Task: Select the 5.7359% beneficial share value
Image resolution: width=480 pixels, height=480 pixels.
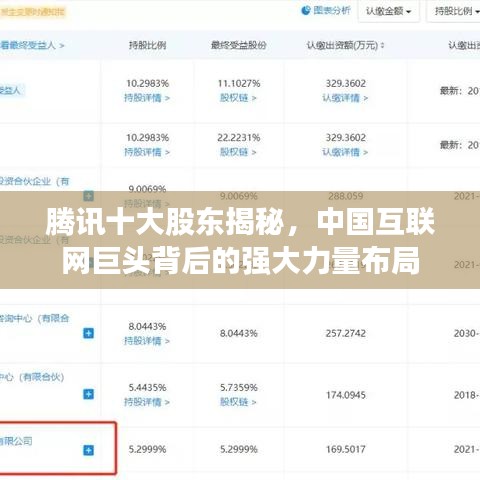Action: [239, 388]
